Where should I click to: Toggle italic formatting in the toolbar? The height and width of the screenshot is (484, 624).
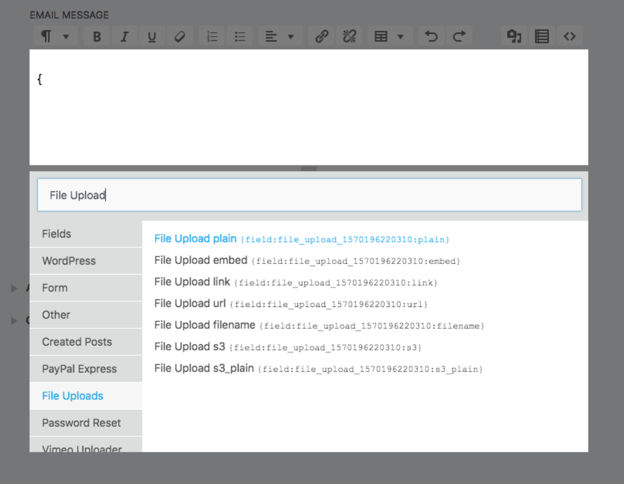coord(124,37)
